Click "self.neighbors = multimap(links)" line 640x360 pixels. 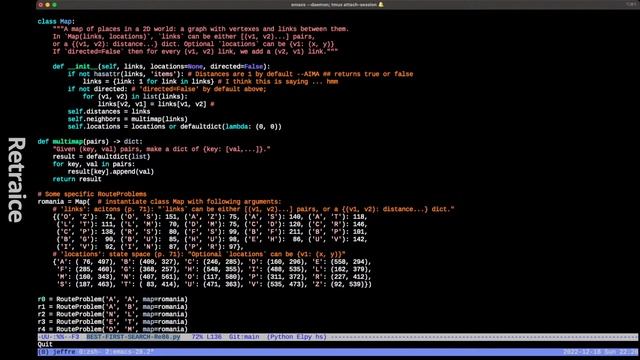pyautogui.click(x=128, y=119)
